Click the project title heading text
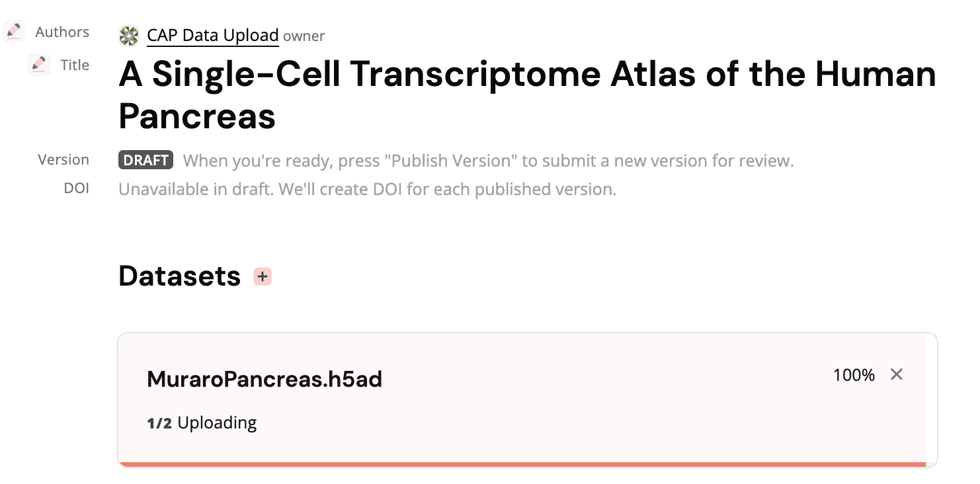 [x=527, y=95]
